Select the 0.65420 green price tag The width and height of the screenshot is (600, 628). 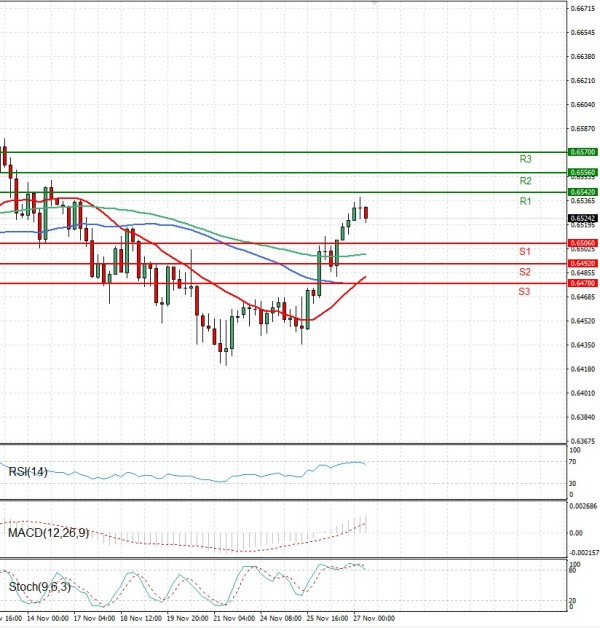[x=582, y=191]
